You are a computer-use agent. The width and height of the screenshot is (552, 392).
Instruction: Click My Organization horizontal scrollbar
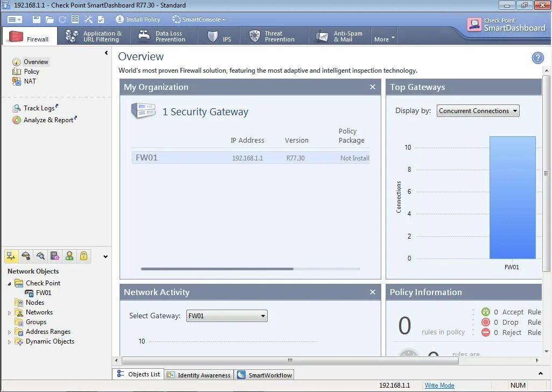click(217, 269)
